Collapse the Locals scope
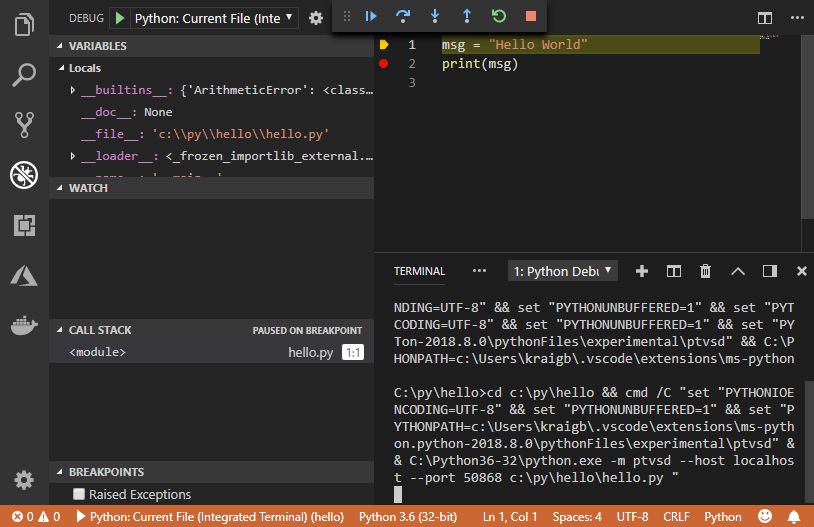The image size is (814, 527). (x=61, y=68)
